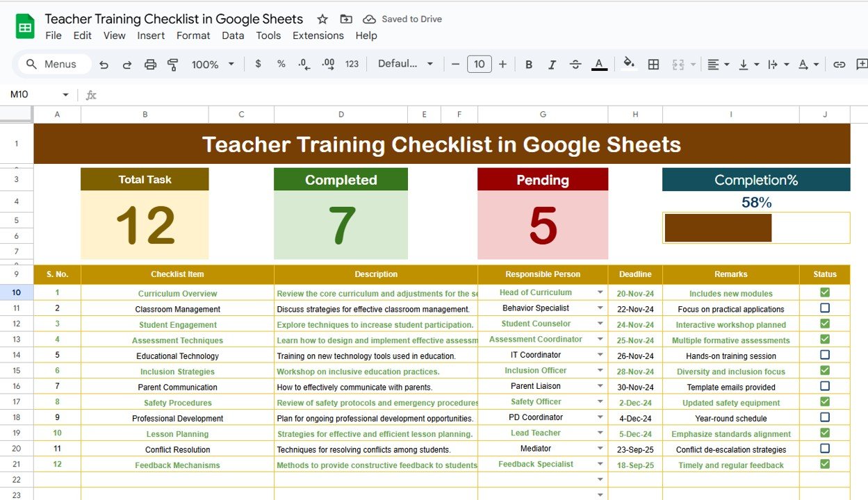Open the Name box dropdown arrow
Image resolution: width=868 pixels, height=500 pixels.
66,94
